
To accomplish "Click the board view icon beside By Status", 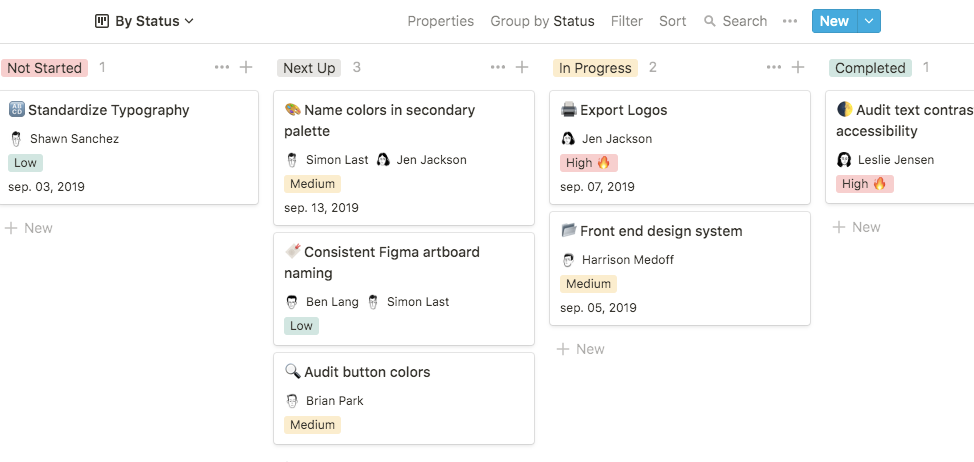I will click(102, 21).
